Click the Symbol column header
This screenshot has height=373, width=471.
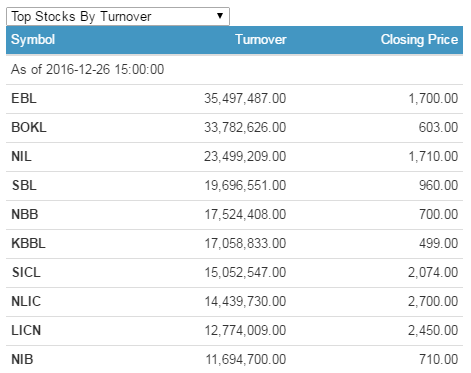[33, 40]
